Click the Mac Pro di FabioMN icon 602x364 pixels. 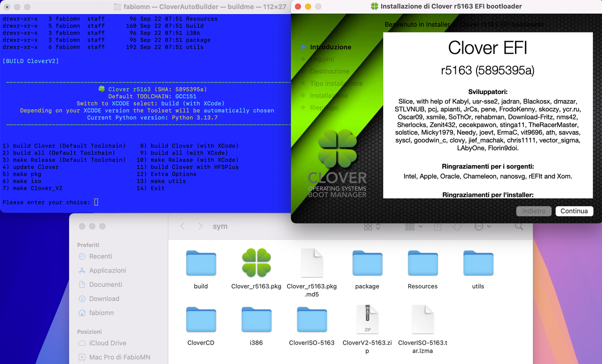tap(82, 357)
